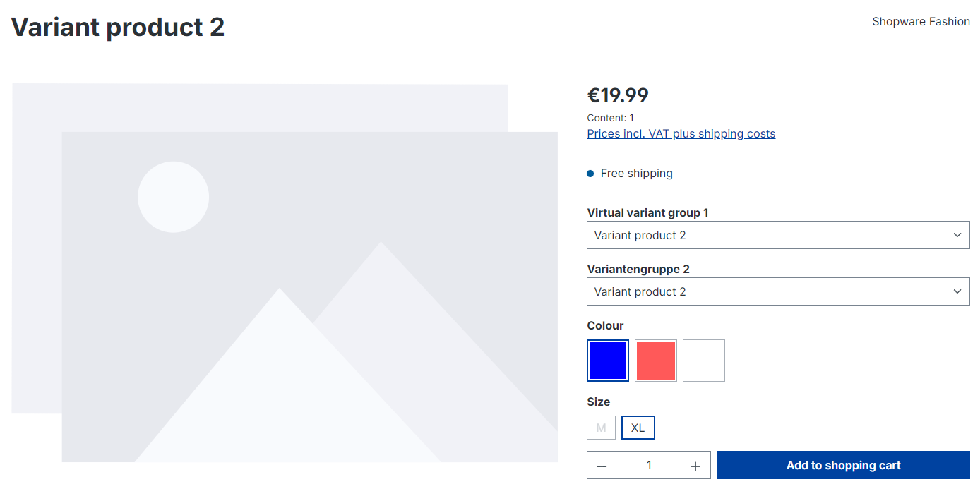
Task: Choose the white colour swatch
Action: pos(704,361)
